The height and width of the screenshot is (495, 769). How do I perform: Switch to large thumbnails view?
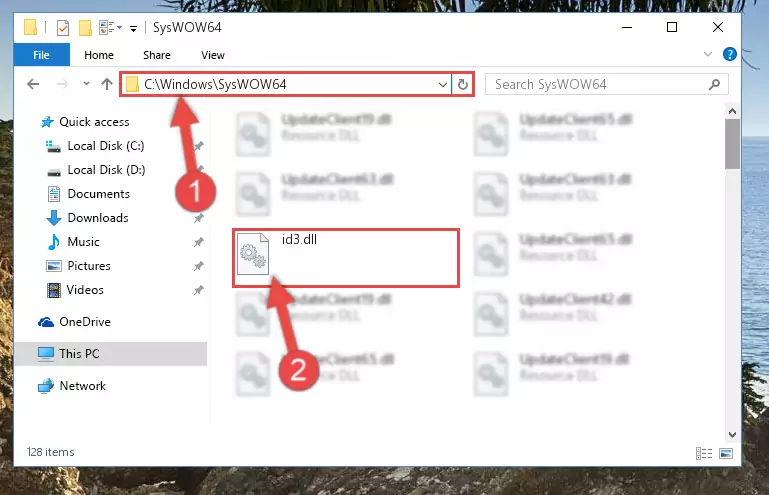click(x=726, y=453)
